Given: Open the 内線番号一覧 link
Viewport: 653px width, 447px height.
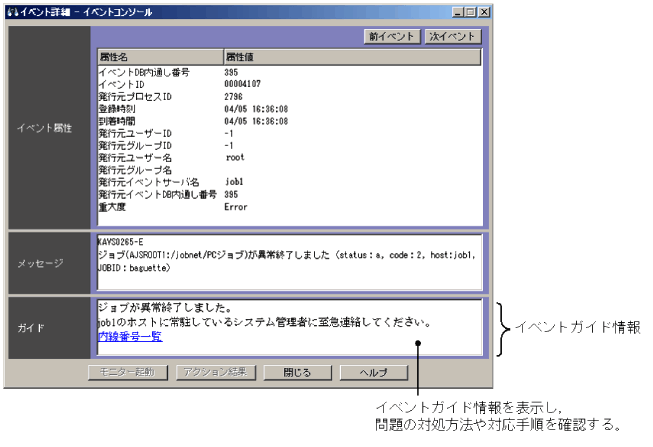Looking at the screenshot, I should coord(130,337).
